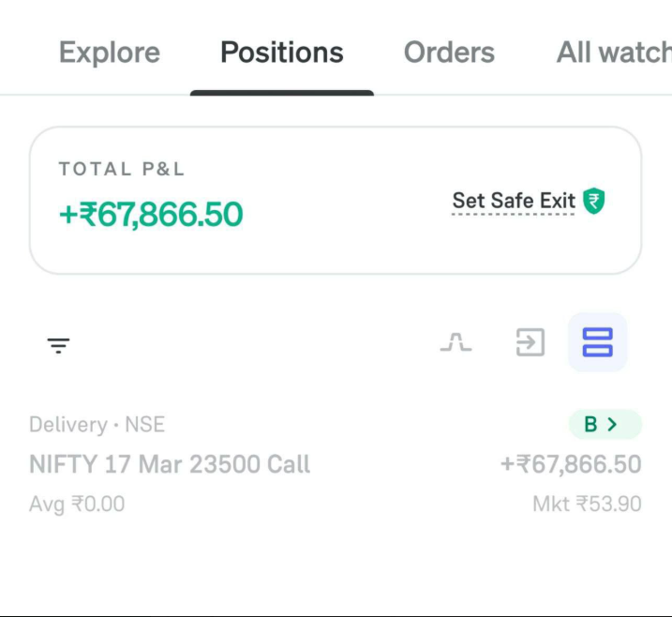Click the payoff pulse chart icon
The width and height of the screenshot is (672, 617).
click(455, 343)
